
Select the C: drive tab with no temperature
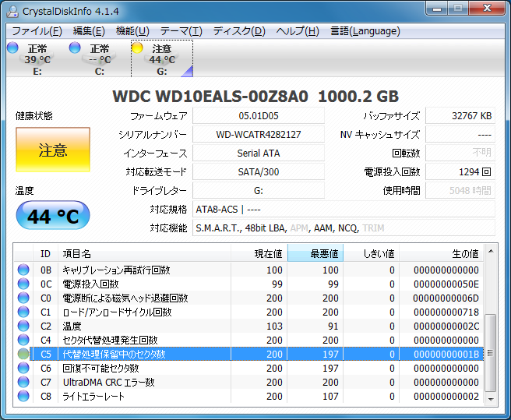click(100, 58)
